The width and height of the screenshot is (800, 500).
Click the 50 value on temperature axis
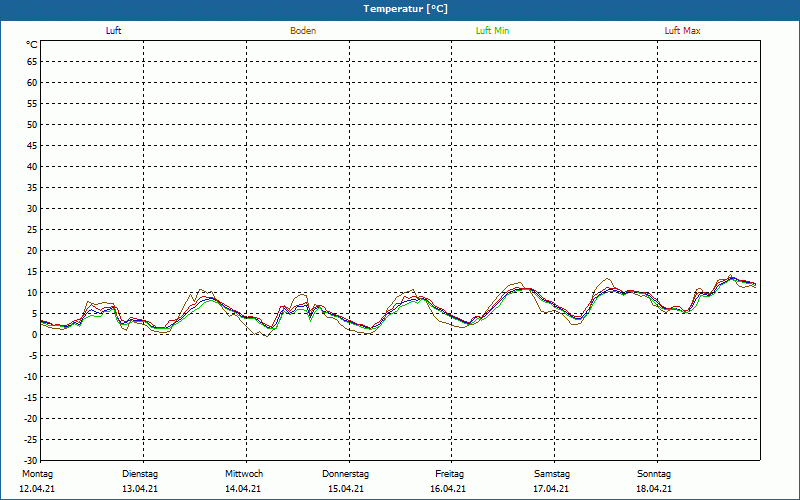[x=32, y=124]
